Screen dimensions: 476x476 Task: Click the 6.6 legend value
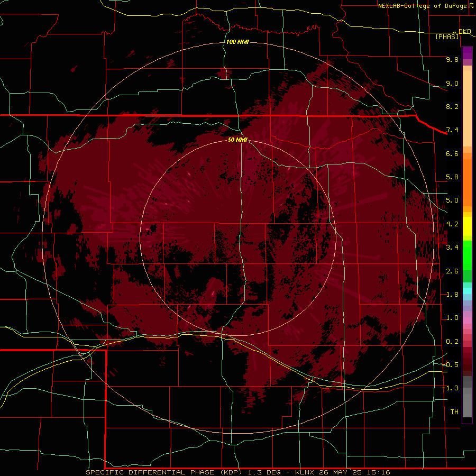pos(452,153)
